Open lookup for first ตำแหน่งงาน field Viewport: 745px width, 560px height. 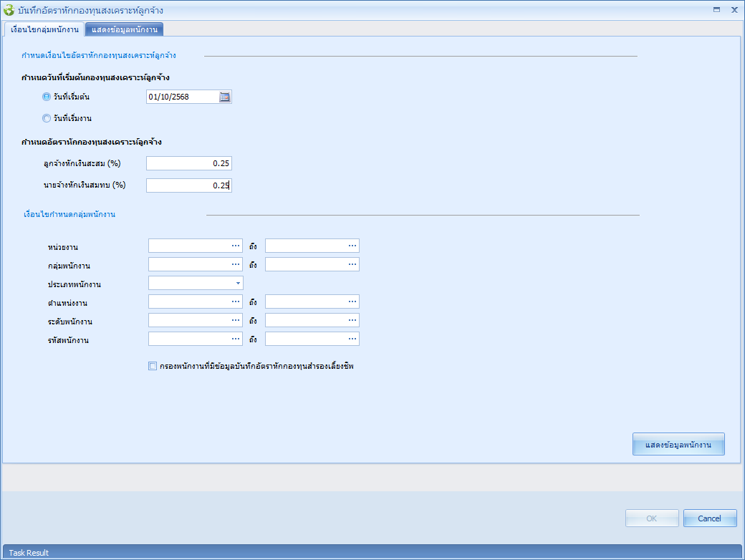(236, 301)
